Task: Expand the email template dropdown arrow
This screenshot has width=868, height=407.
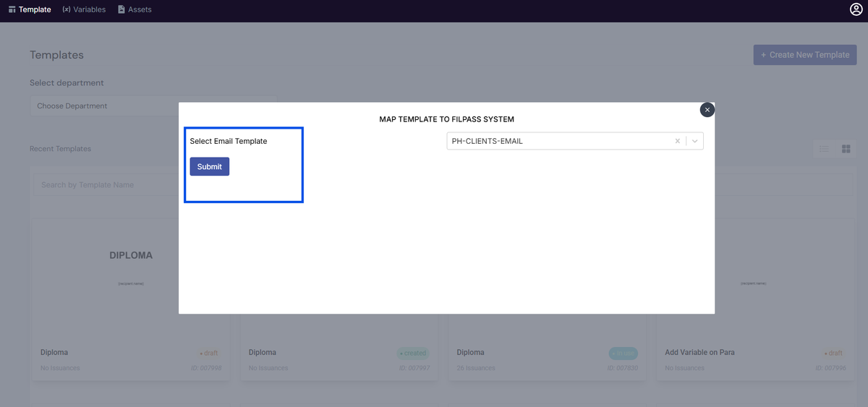Action: pos(695,141)
